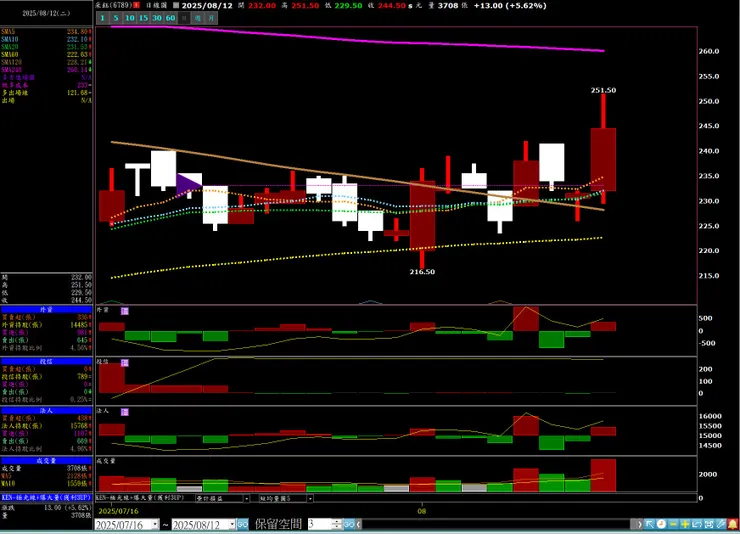Click the GO button next to the end date
The image size is (740, 534).
pos(243,524)
